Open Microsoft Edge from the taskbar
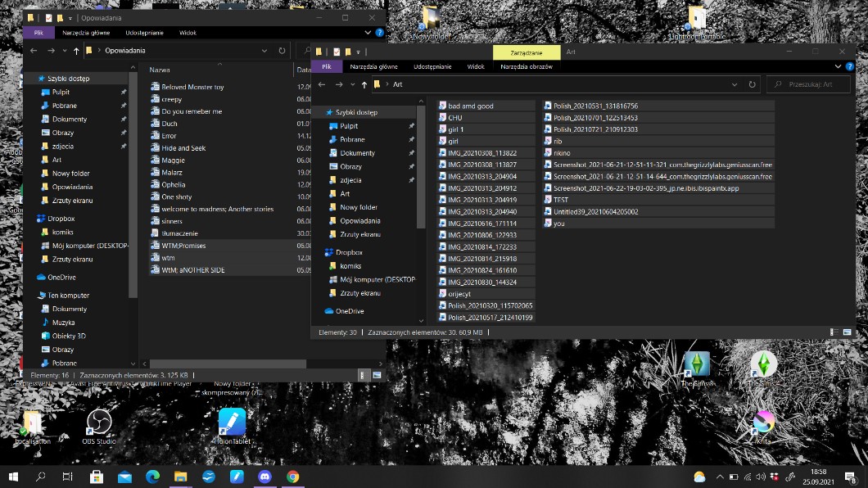This screenshot has height=488, width=868. 151,477
